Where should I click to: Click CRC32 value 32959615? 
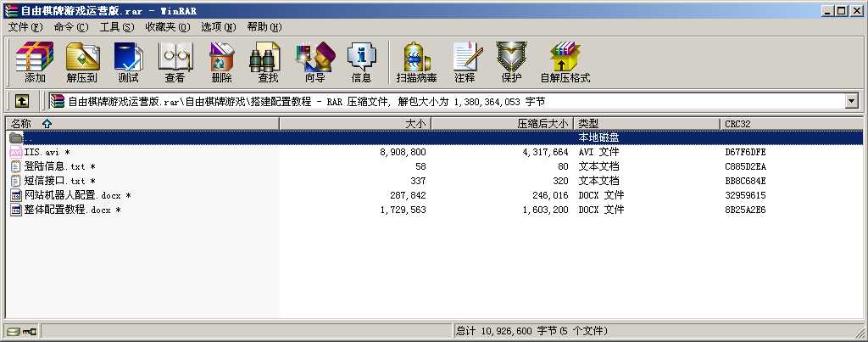pos(745,195)
